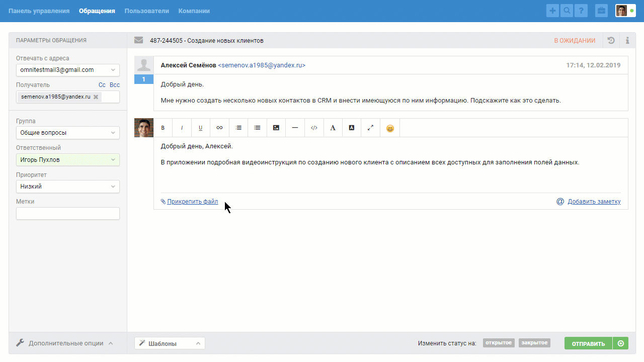This screenshot has height=362, width=644.
Task: Expand Дополнительные опции
Action: tap(64, 343)
